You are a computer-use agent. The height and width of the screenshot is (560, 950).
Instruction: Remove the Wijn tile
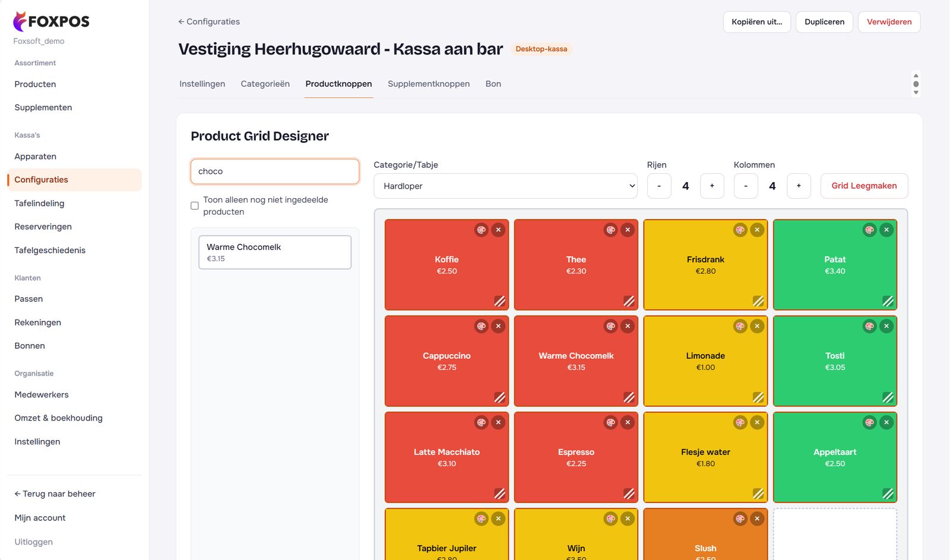[x=628, y=518]
